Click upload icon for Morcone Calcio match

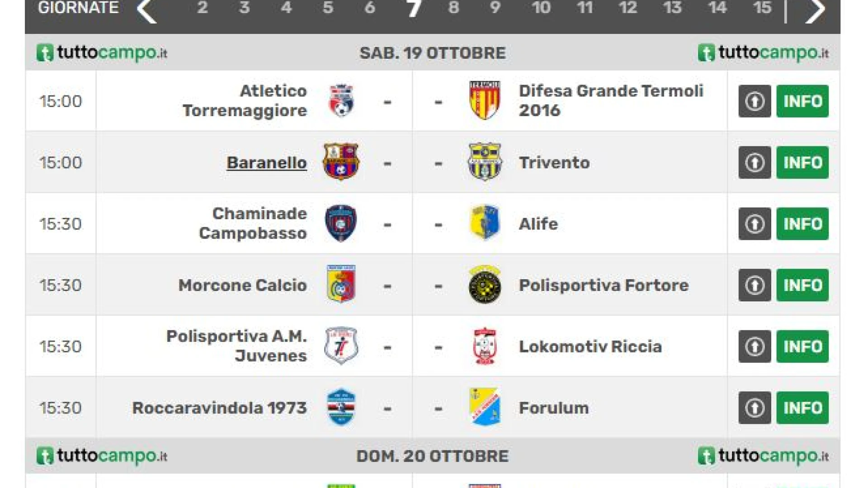point(755,285)
